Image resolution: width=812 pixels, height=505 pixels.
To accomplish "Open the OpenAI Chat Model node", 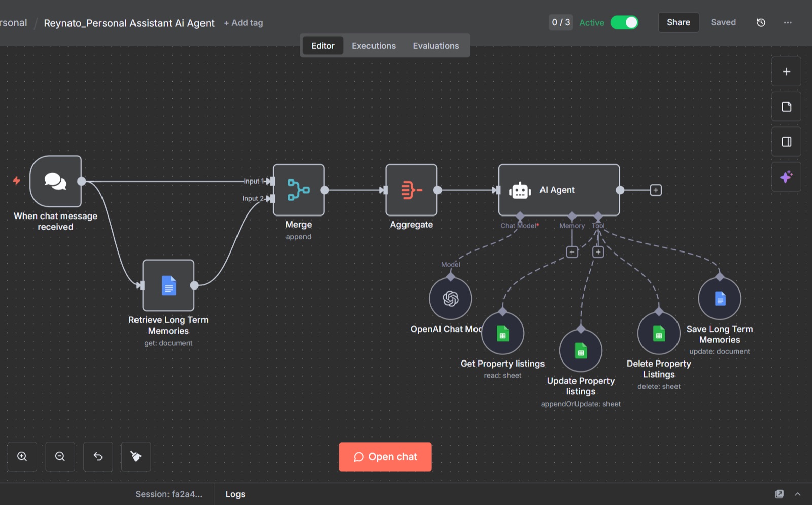I will click(x=450, y=299).
